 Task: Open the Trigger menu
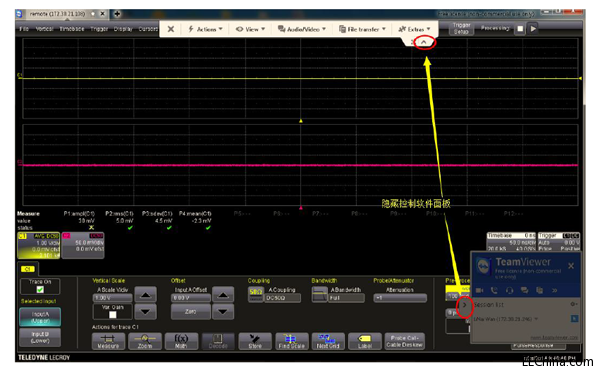99,29
